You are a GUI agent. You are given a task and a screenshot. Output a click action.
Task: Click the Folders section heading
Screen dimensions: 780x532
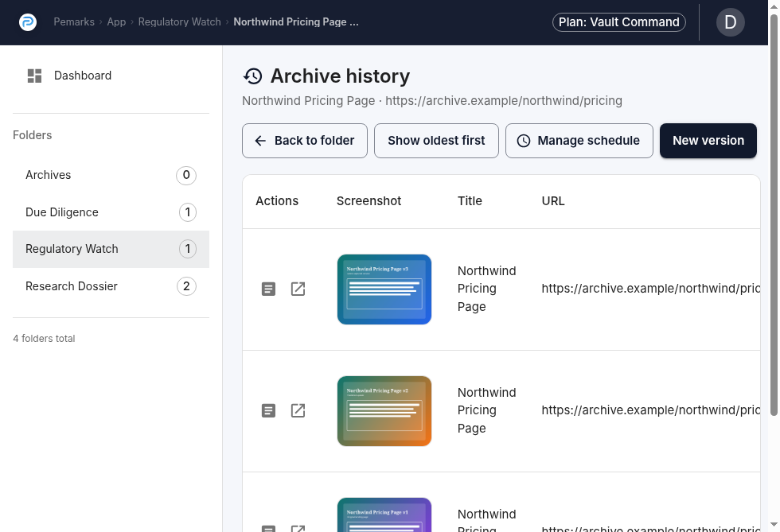pos(33,135)
